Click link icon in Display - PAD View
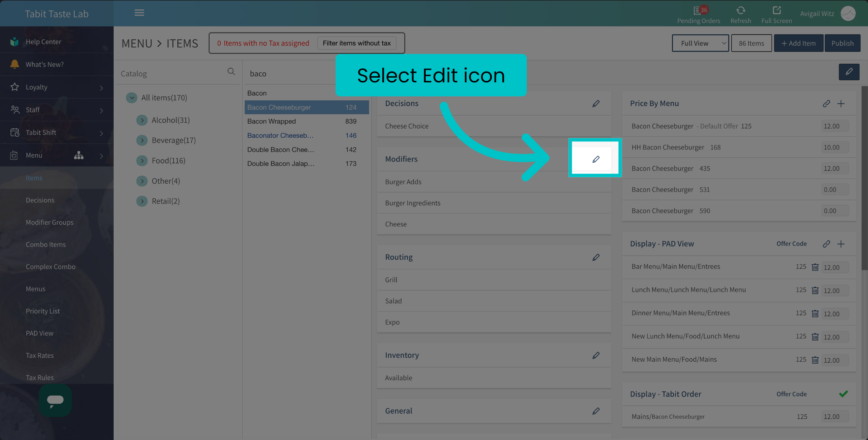 coord(826,244)
